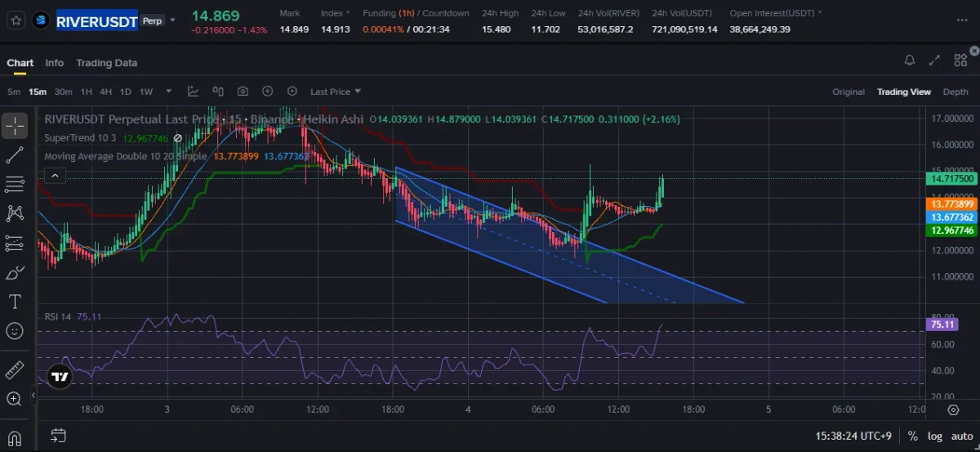Open the chart layout grid icon
Image resolution: width=980 pixels, height=452 pixels.
[960, 60]
